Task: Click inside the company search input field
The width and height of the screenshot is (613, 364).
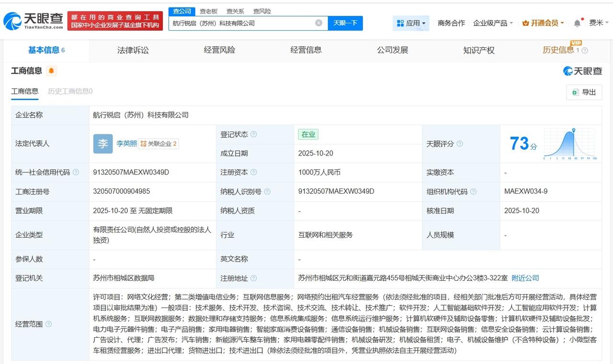Action: 239,22
